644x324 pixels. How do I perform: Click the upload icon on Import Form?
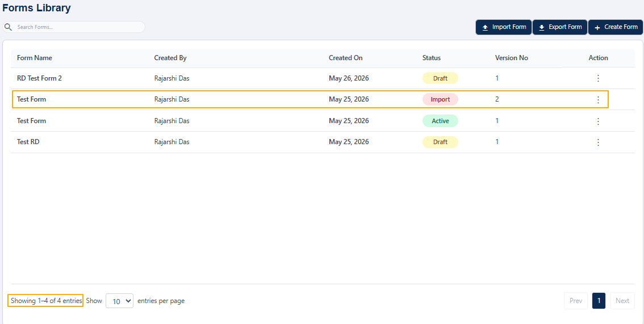[485, 27]
